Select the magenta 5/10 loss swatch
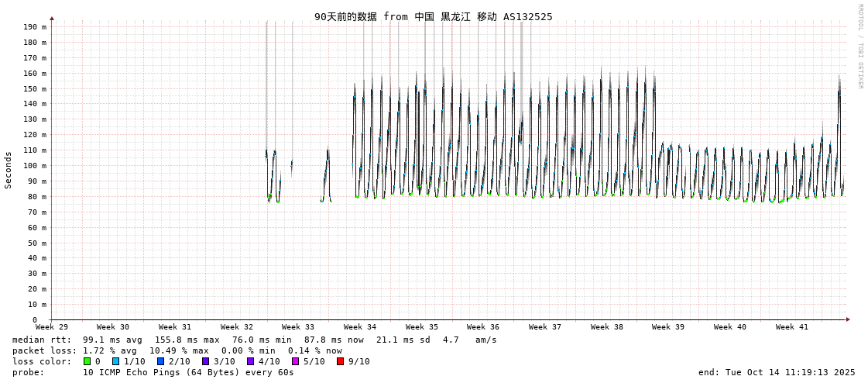The image size is (868, 383). [295, 361]
